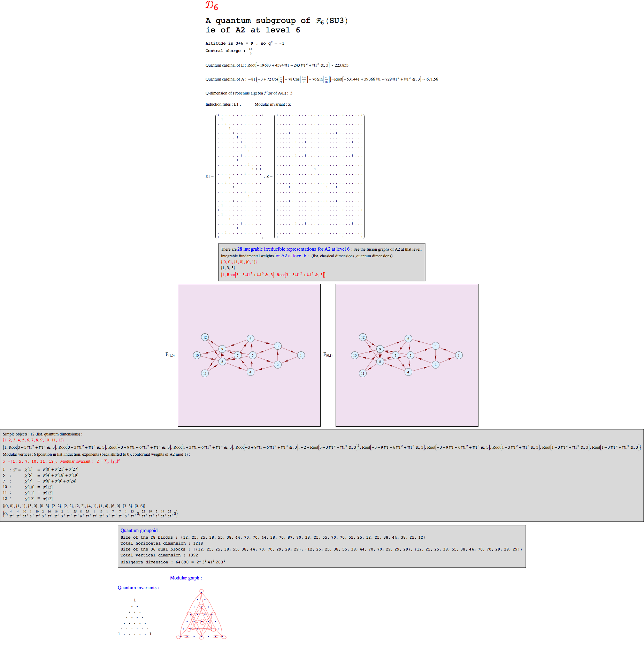Select node 10 in the F{0,1} graph
644x653 pixels.
coord(355,355)
